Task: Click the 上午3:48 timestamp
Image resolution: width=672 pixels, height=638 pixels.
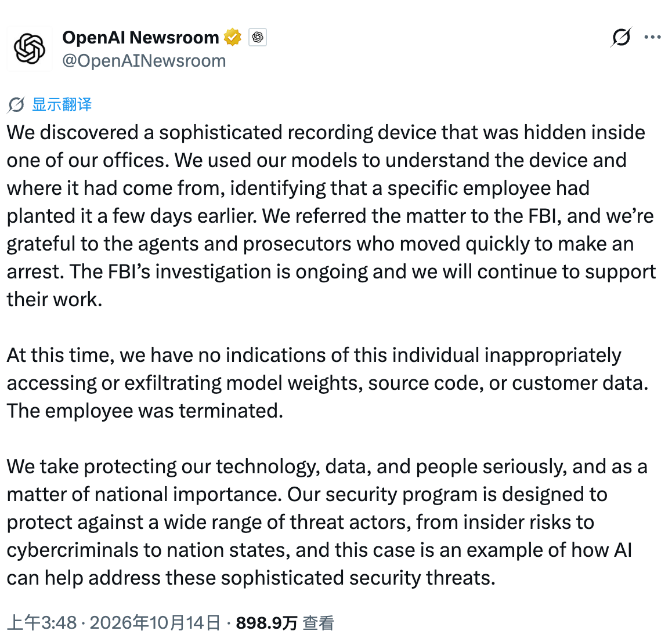Action: click(42, 622)
